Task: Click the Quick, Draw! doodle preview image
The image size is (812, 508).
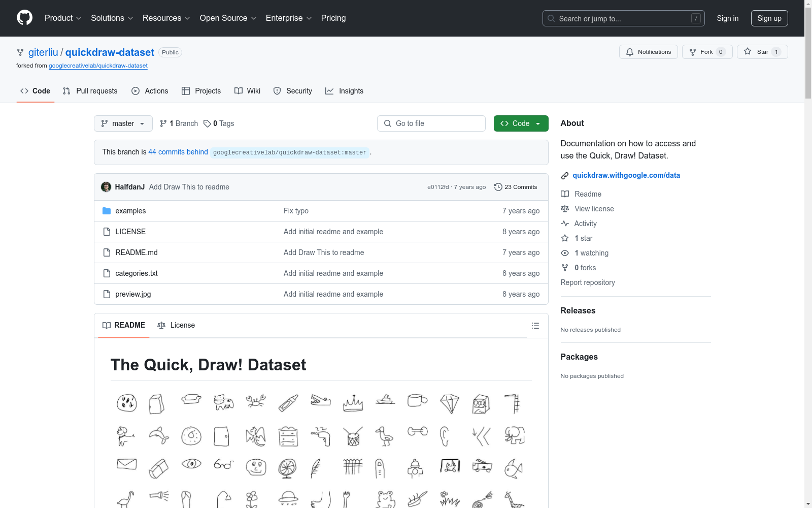Action: [321, 449]
